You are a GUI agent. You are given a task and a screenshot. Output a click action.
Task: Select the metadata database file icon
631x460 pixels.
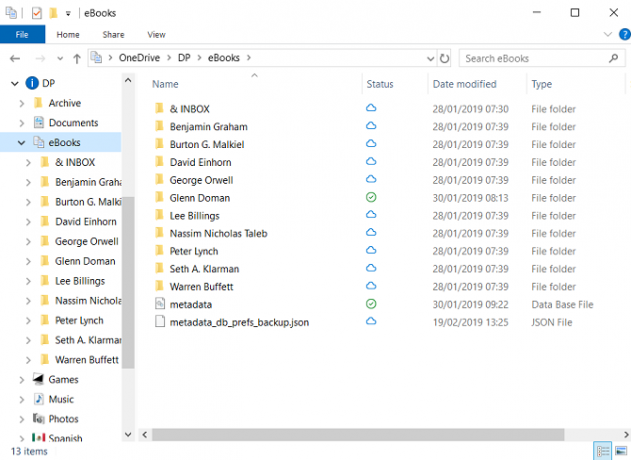pos(160,303)
